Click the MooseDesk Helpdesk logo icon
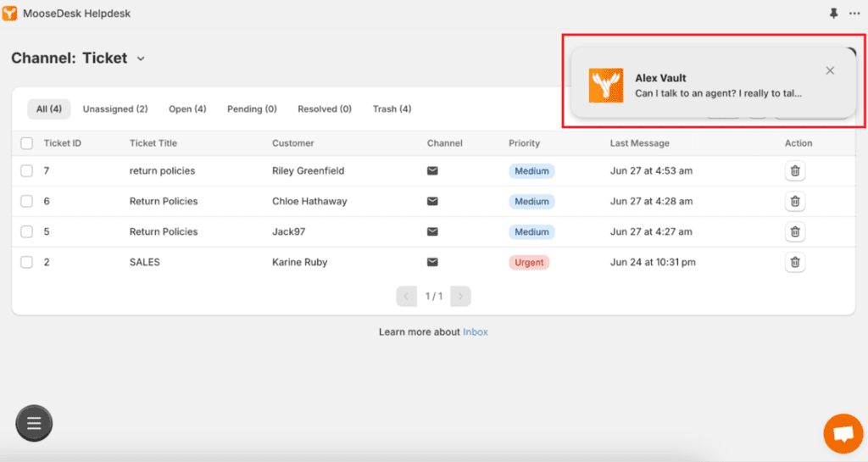 (x=10, y=14)
